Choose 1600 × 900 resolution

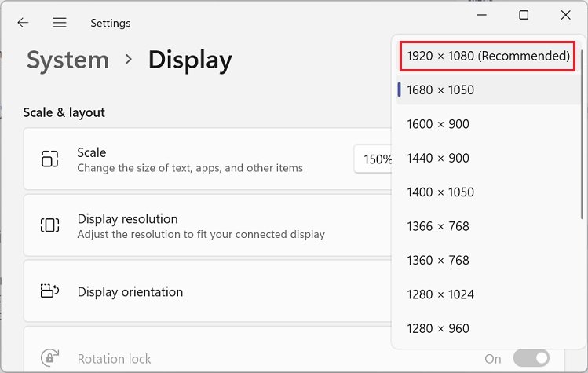(x=438, y=124)
